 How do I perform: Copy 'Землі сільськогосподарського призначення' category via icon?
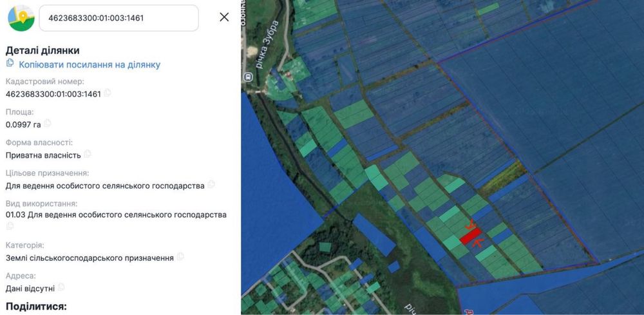pyautogui.click(x=180, y=256)
